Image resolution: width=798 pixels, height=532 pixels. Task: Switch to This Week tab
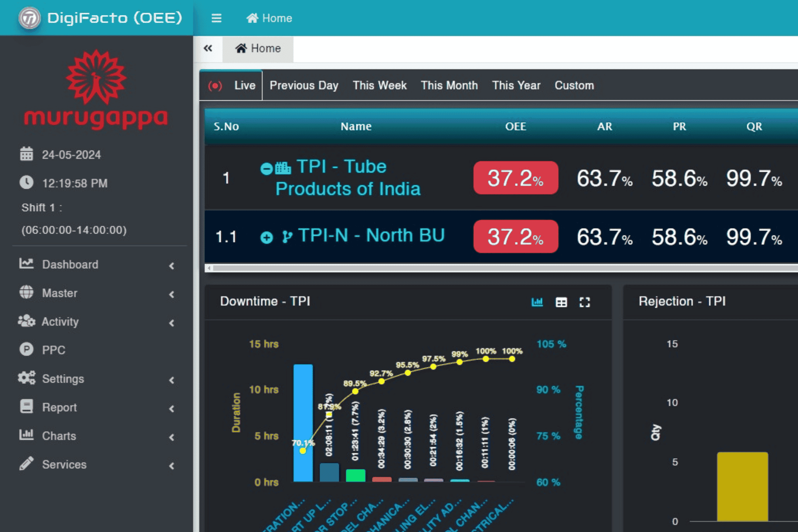point(380,85)
